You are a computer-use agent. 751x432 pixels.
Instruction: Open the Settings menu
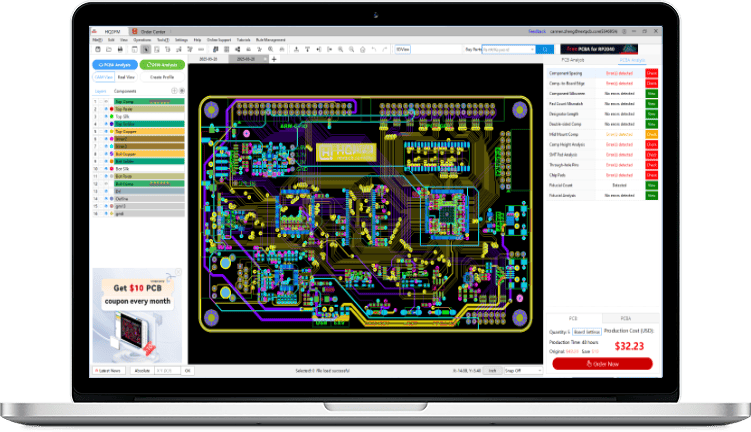(x=181, y=39)
